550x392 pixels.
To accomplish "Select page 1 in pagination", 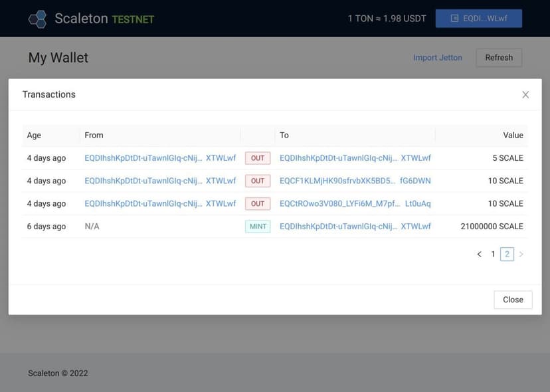I will 493,254.
